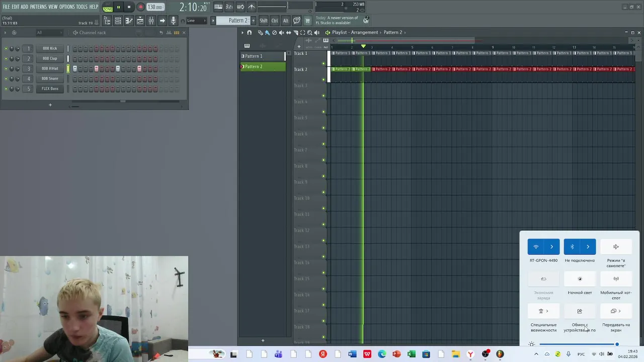The image size is (644, 362).
Task: Open the Line snap dropdown
Action: (x=197, y=21)
